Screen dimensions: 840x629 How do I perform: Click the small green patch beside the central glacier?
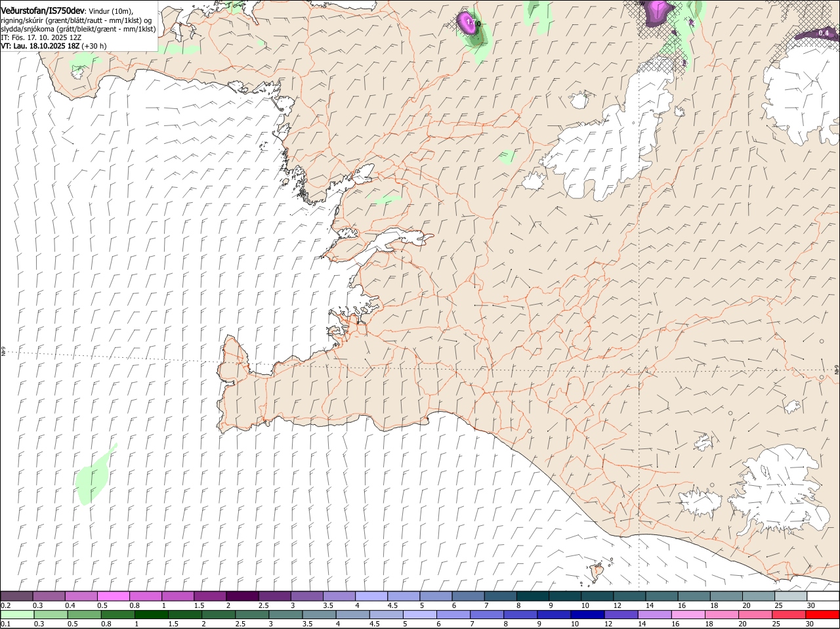[507, 156]
